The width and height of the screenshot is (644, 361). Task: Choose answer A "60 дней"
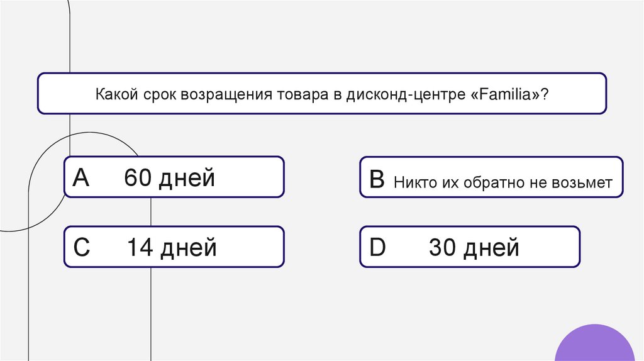[x=174, y=178]
